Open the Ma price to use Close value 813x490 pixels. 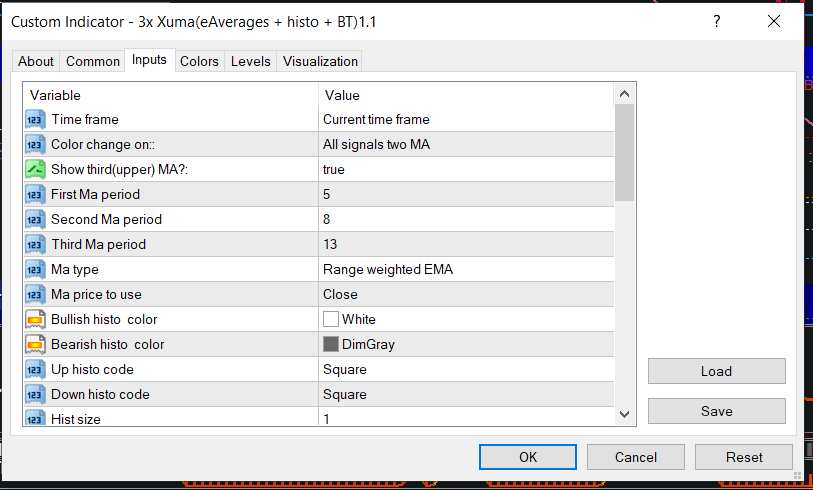point(465,294)
